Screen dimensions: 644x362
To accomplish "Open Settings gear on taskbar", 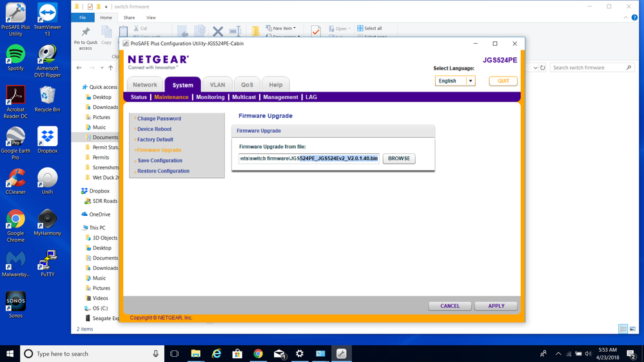I will pyautogui.click(x=300, y=354).
